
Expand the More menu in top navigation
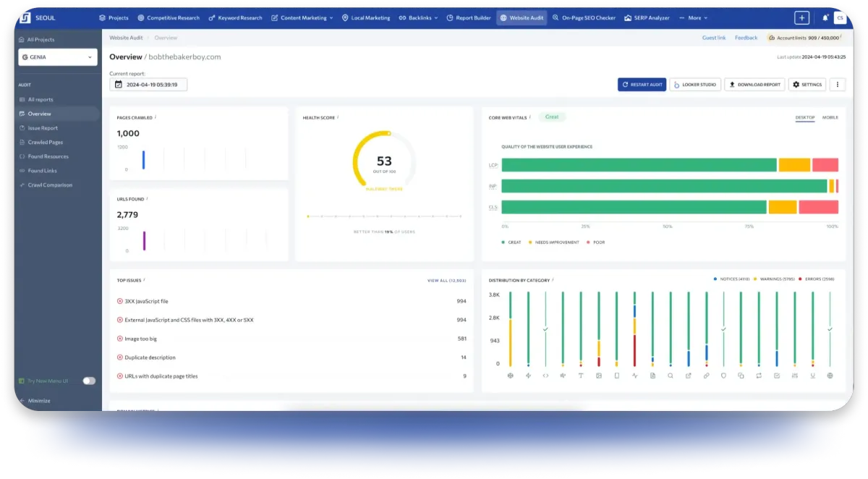[x=694, y=18]
